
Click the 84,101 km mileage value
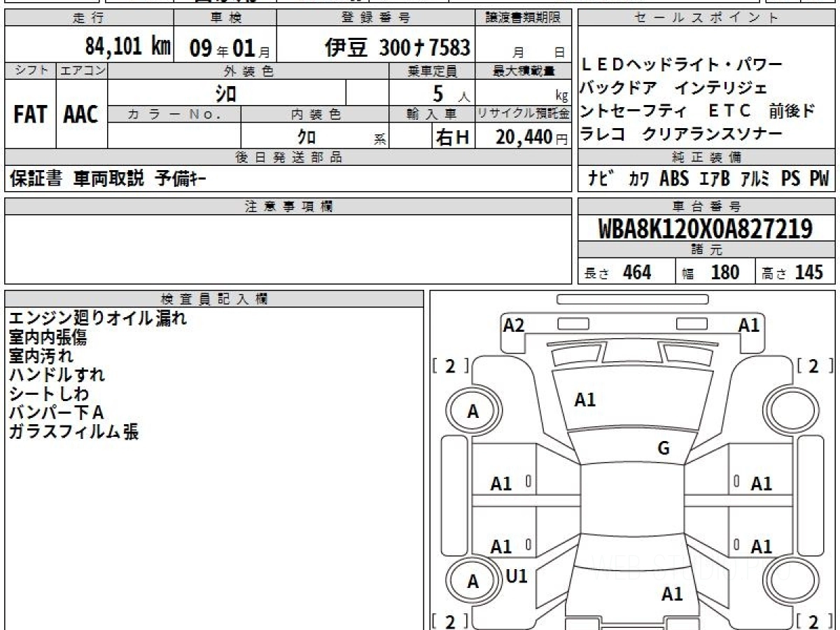coord(127,47)
